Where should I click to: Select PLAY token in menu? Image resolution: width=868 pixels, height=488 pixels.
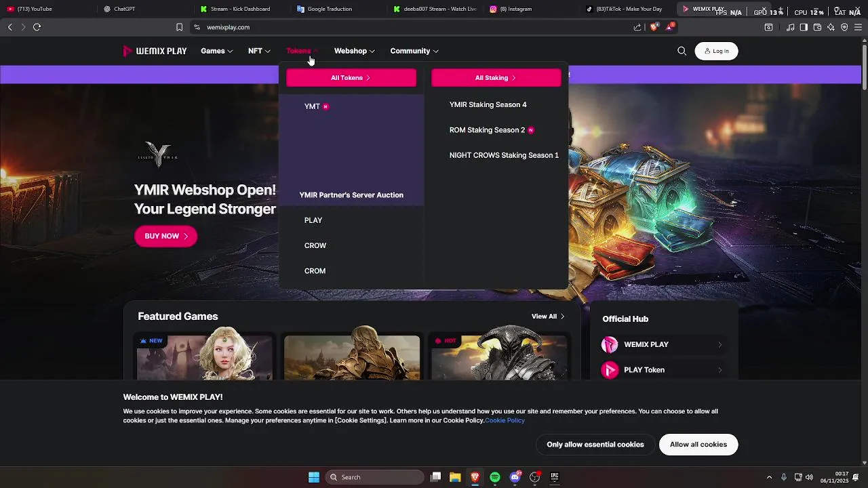tap(313, 220)
